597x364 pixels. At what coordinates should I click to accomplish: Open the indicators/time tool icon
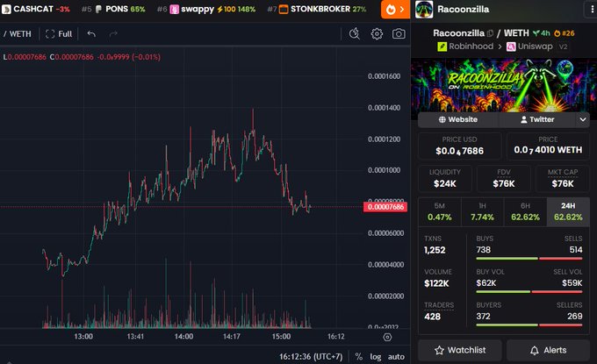pyautogui.click(x=355, y=34)
